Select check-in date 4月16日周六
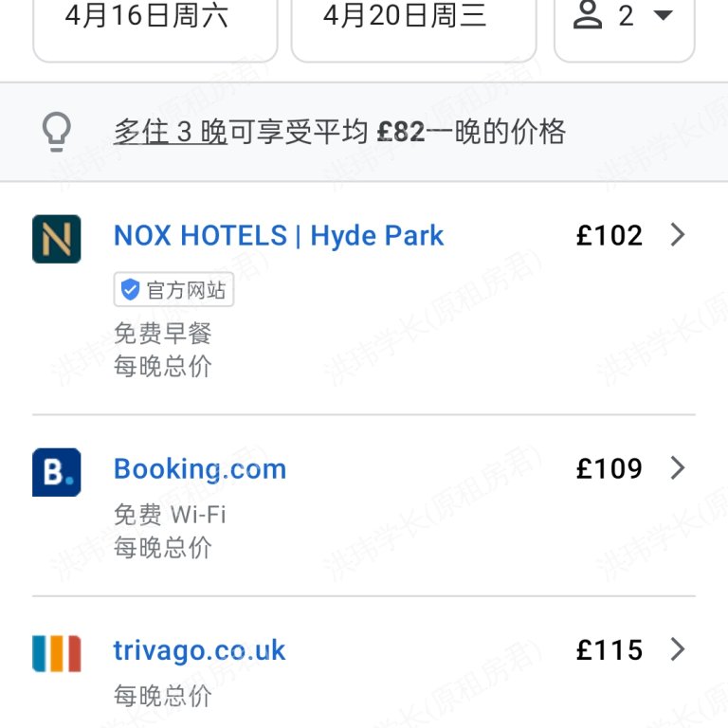The image size is (728, 728). [147, 16]
